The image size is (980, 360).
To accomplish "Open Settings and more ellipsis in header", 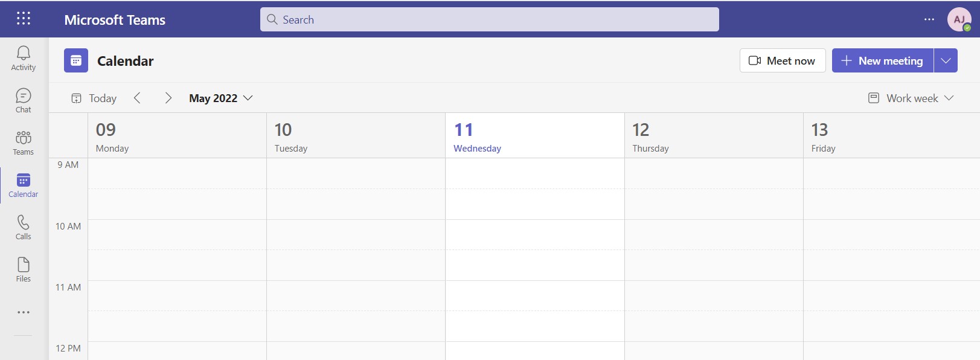I will (x=929, y=19).
